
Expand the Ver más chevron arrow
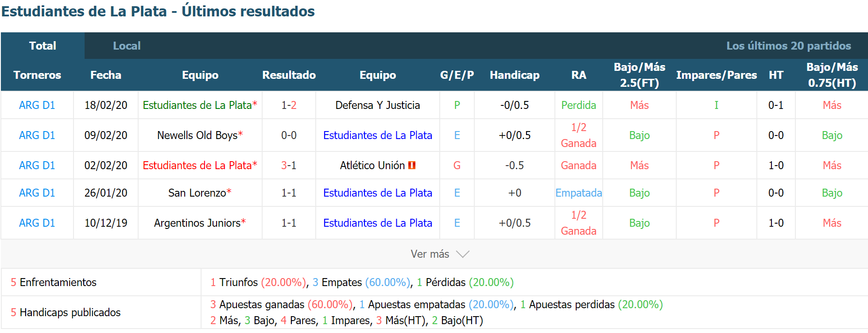pyautogui.click(x=463, y=254)
